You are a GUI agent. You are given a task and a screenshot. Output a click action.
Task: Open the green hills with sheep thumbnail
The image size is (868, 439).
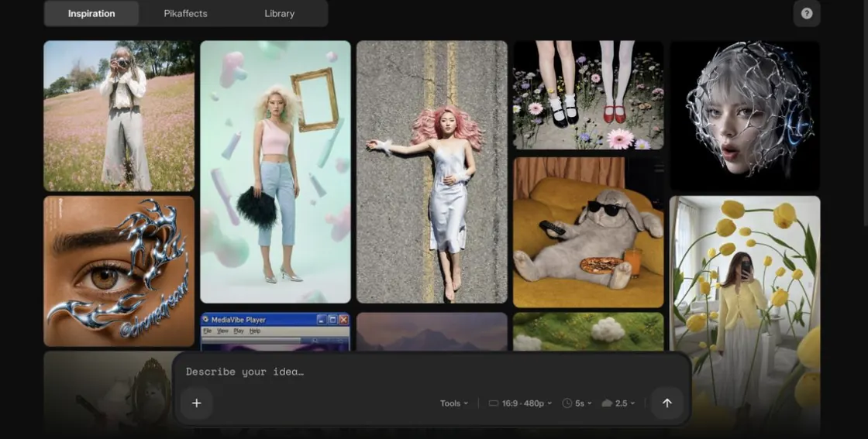(588, 331)
